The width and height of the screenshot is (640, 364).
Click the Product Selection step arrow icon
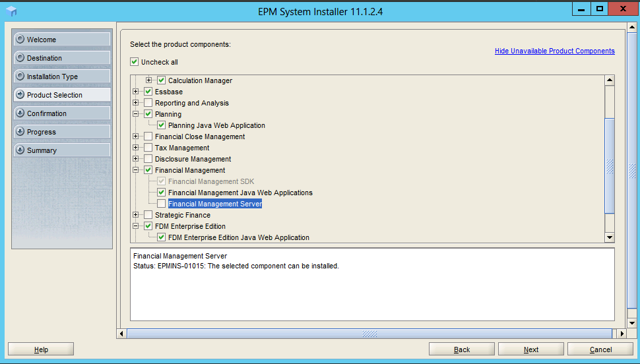(20, 95)
